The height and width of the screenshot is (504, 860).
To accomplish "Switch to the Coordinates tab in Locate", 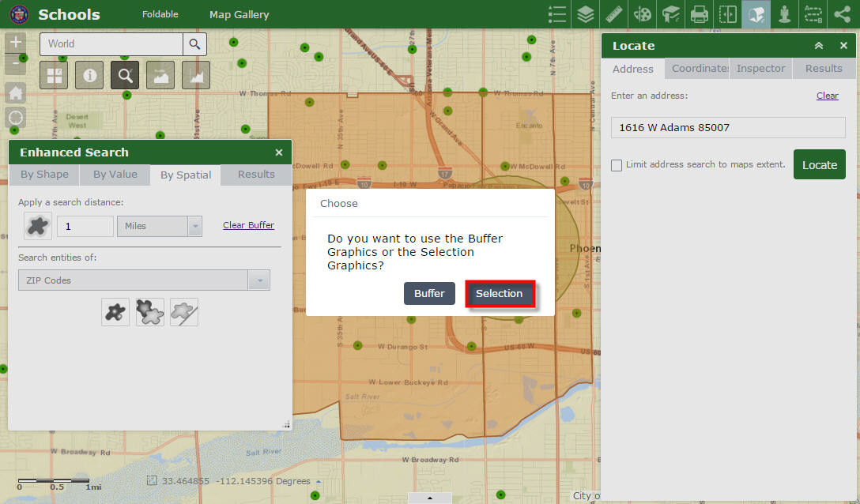I will coord(697,69).
